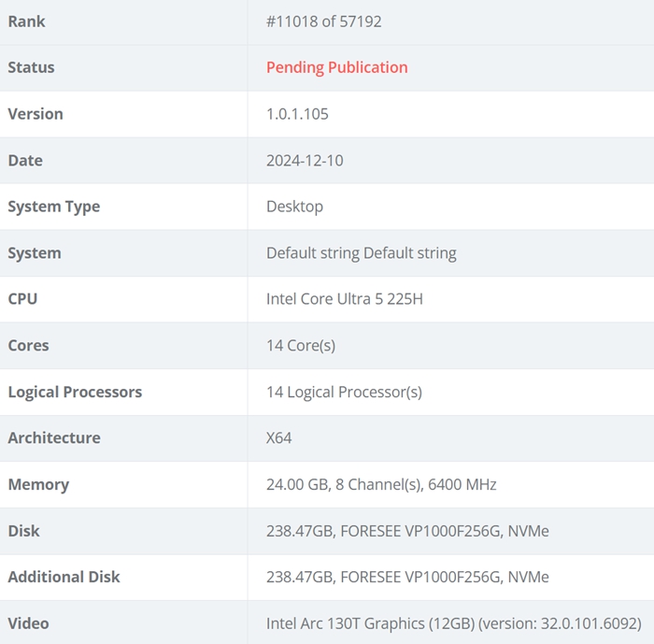Select the Video row label
This screenshot has height=644, width=654.
click(28, 623)
